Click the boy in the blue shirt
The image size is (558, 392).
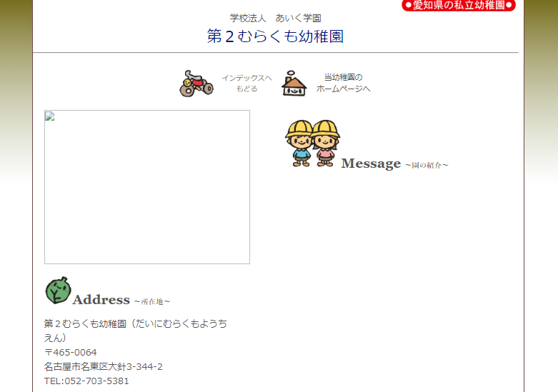(x=301, y=143)
